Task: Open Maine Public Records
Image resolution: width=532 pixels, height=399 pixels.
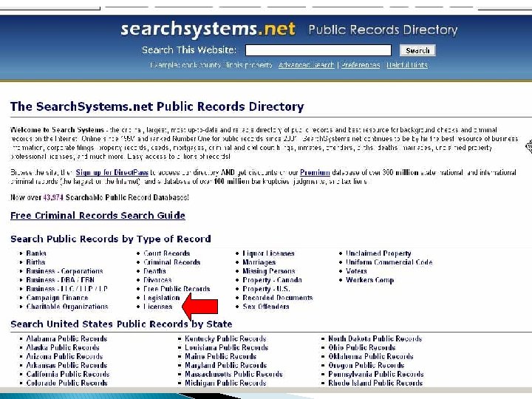Action: (220, 356)
